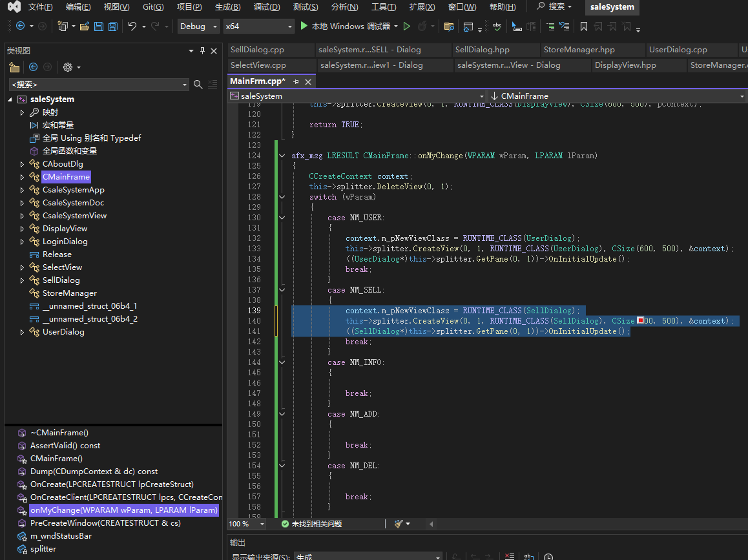Click new folder icon in class view

coord(14,67)
